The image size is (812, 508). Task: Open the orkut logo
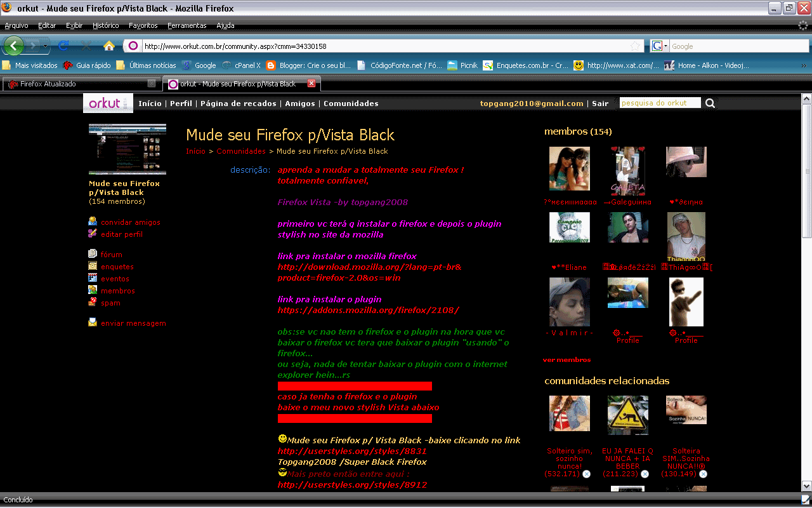[108, 104]
